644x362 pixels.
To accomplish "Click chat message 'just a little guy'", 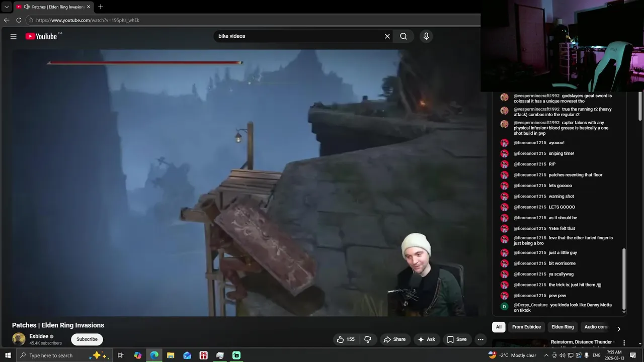I will pos(563,252).
